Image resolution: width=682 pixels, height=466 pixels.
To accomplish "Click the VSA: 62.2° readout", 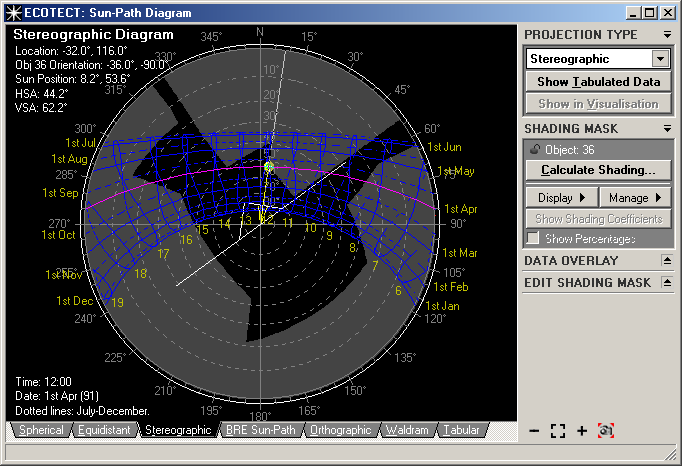I will click(x=41, y=107).
